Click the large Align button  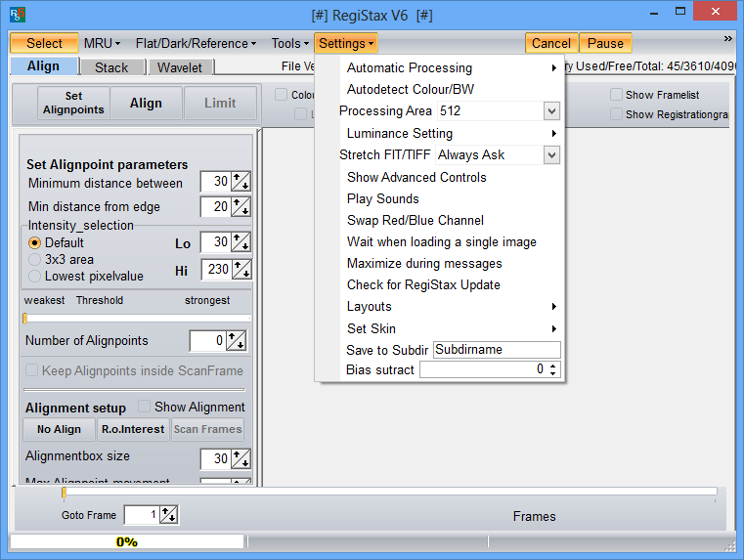146,103
